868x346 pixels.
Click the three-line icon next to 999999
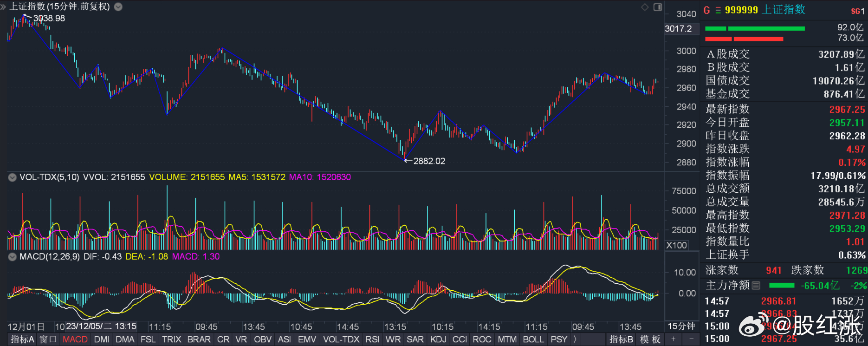pyautogui.click(x=718, y=10)
